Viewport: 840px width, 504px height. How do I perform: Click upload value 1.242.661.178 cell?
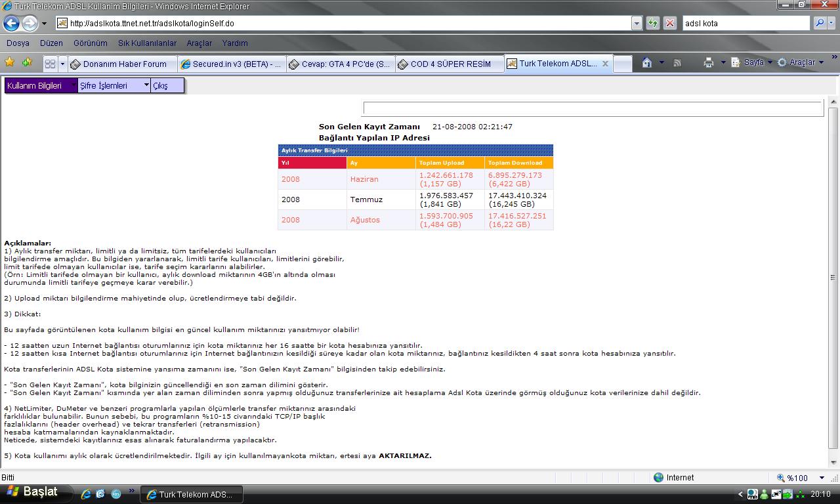coord(450,179)
